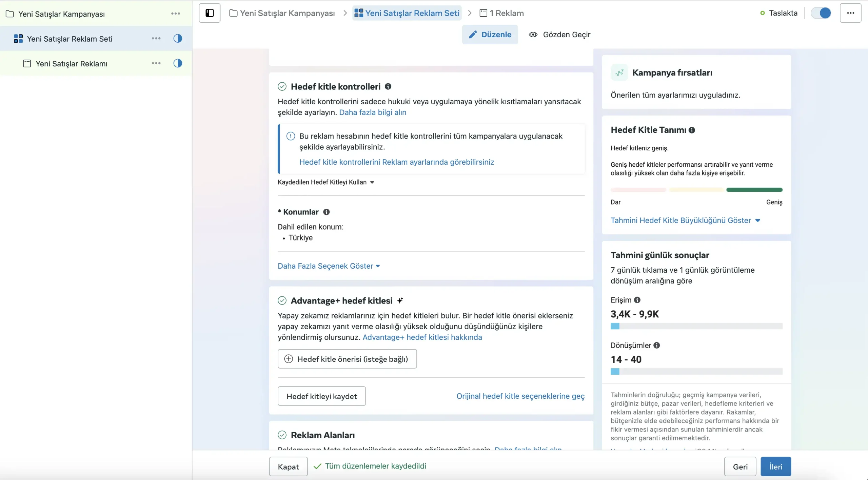Click info icon next to Konumlar
Image resolution: width=868 pixels, height=480 pixels.
[x=326, y=212]
